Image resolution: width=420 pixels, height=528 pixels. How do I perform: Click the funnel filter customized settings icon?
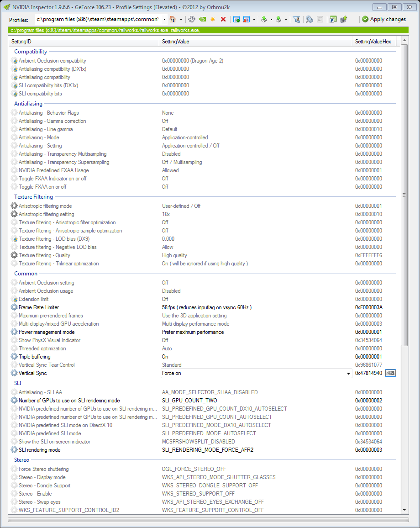coord(296,19)
